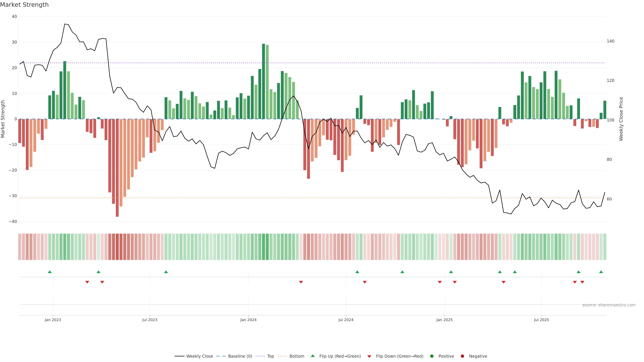Click the rightmost green flip-up triangle marker
This screenshot has height=362, width=644.
click(x=601, y=272)
